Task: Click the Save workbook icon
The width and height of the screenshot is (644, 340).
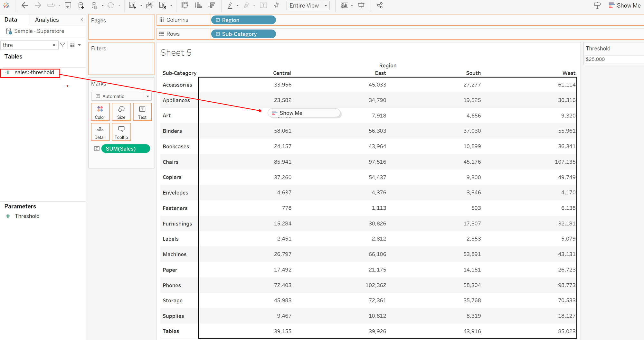Action: point(68,5)
